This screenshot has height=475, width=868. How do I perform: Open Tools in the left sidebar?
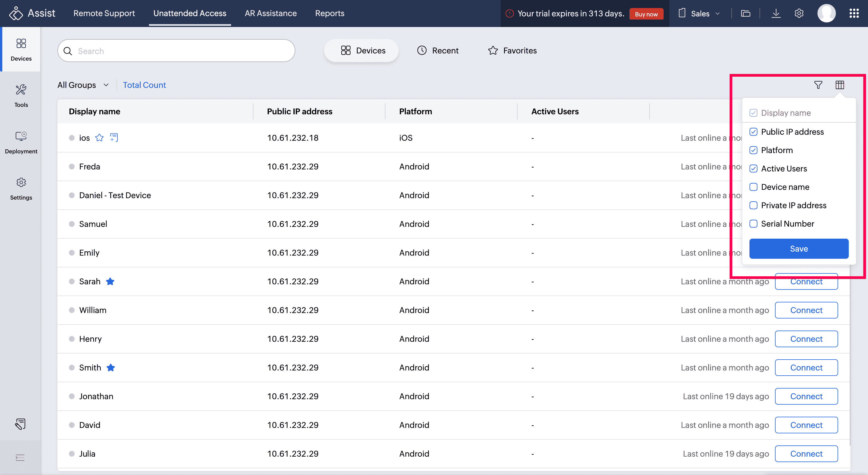(x=21, y=96)
